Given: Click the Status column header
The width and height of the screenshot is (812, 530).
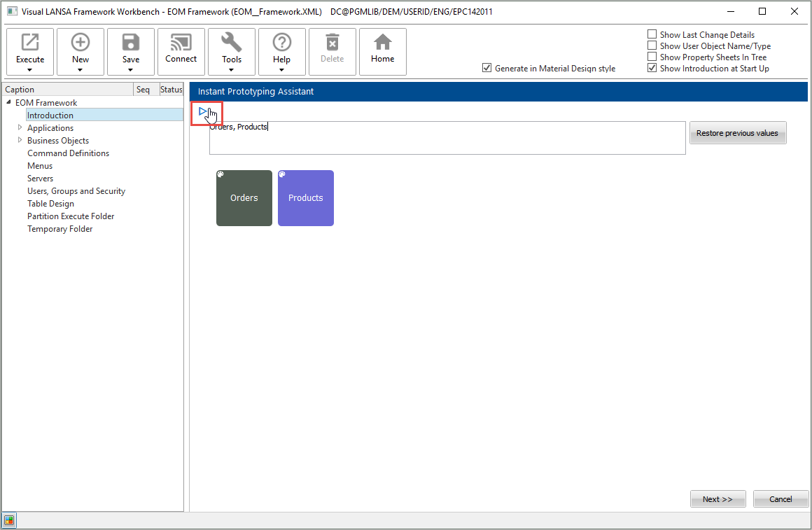Looking at the screenshot, I should 171,89.
